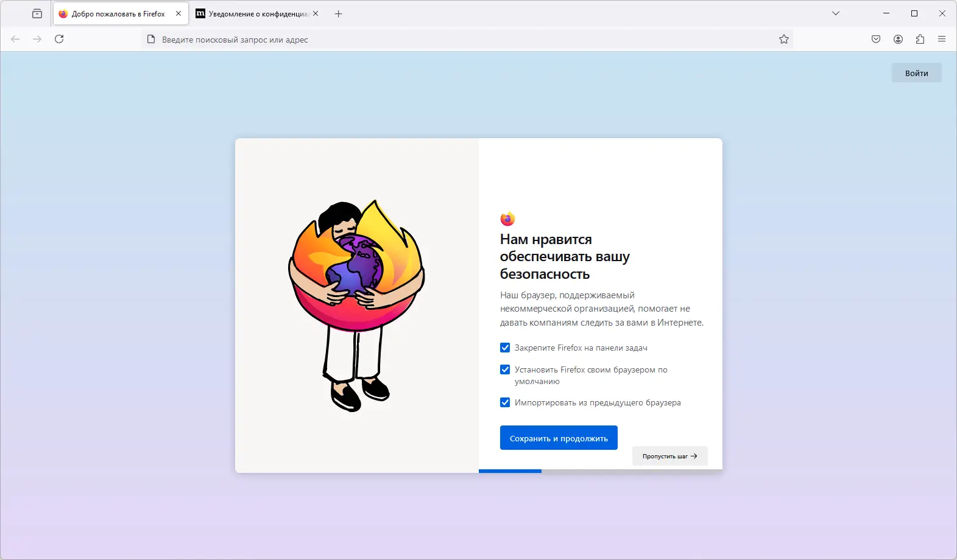Bookmark this page with the star icon
The image size is (957, 560).
coord(784,39)
